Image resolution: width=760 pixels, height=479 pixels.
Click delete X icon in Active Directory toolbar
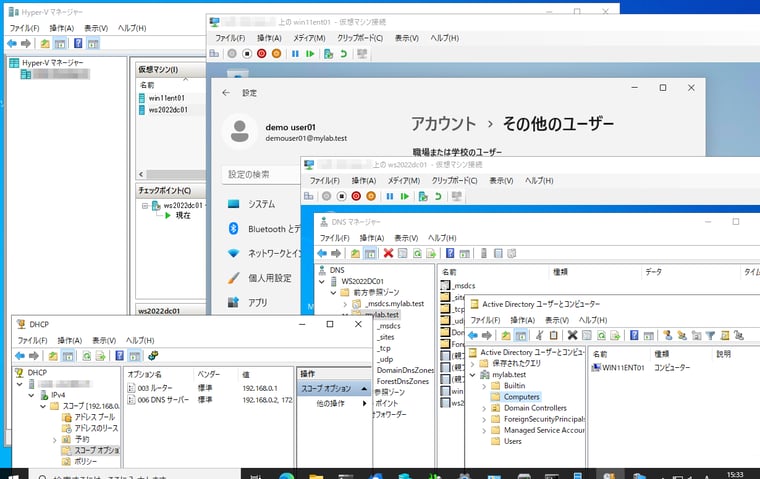[x=572, y=335]
